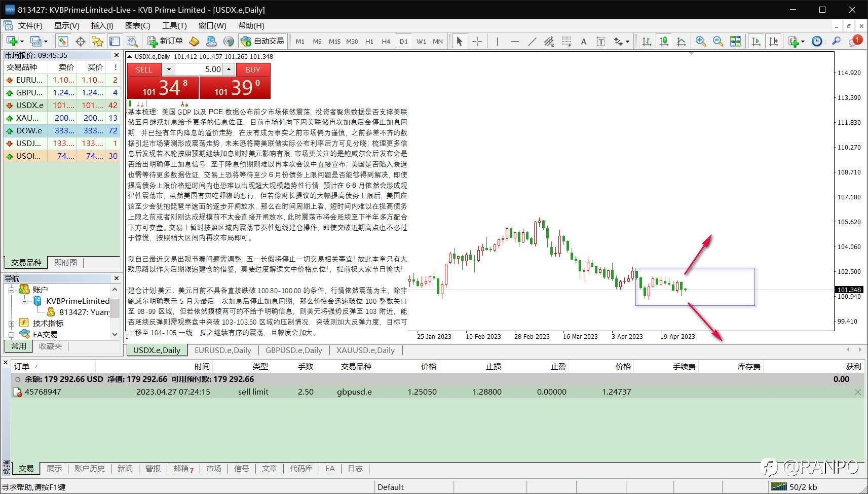Open the 工具(T) menu
868x494 pixels.
pyautogui.click(x=174, y=25)
